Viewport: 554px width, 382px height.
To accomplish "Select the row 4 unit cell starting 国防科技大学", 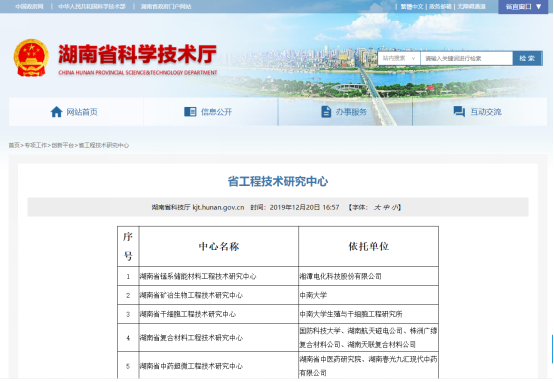I will pos(369,337).
